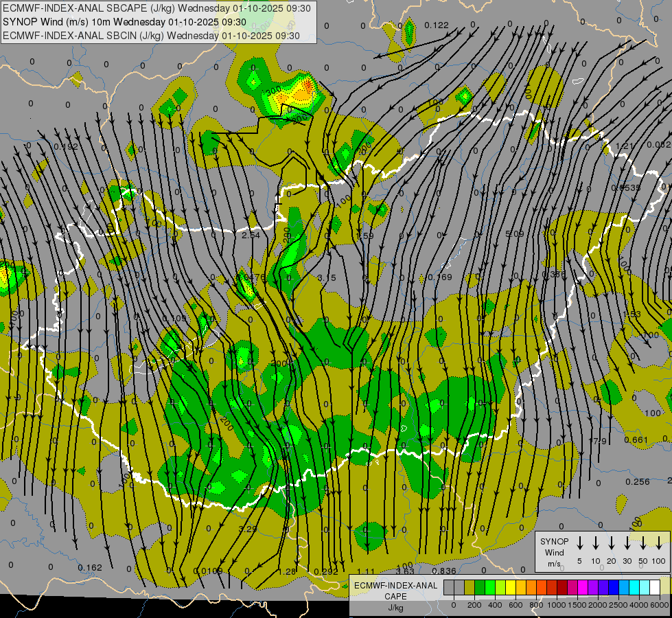
Task: Click the map value 1.59
Action: click(x=364, y=236)
